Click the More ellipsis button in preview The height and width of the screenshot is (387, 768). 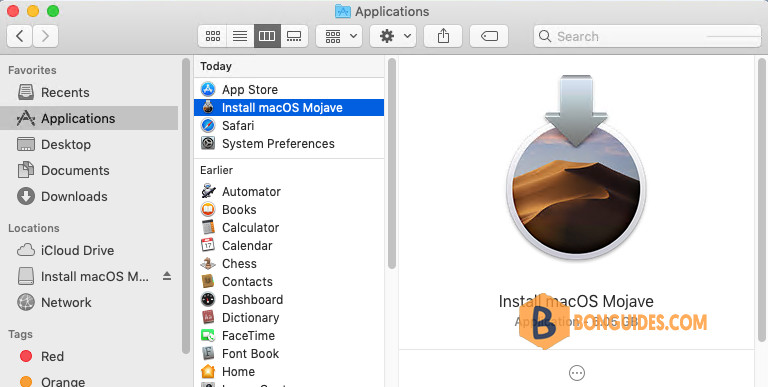[576, 373]
